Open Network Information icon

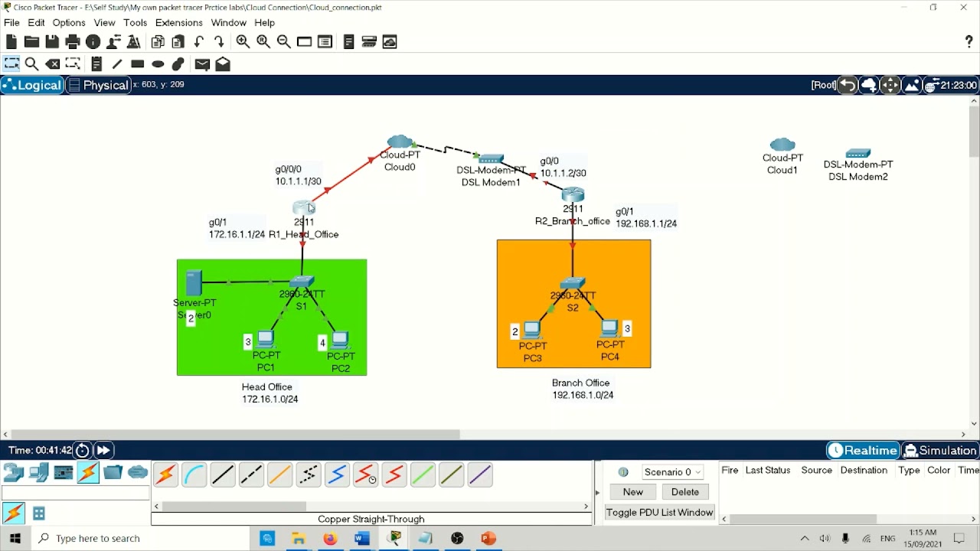tap(93, 42)
